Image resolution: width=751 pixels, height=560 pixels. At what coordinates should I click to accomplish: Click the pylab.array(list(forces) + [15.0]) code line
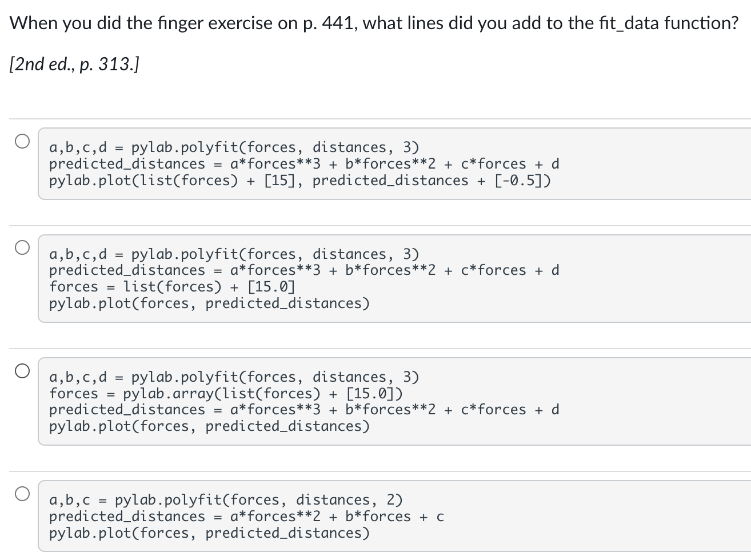[226, 394]
